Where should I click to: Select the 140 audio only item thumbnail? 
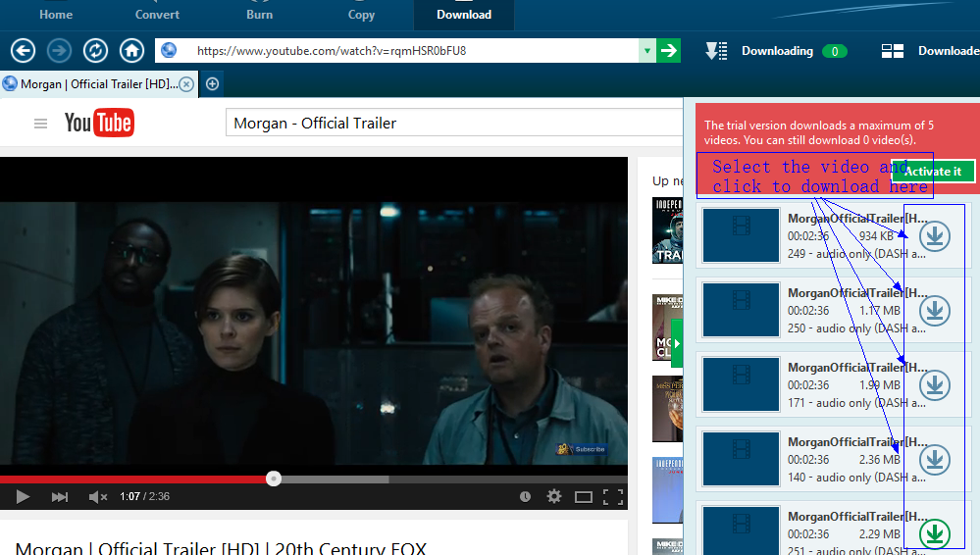pos(742,458)
